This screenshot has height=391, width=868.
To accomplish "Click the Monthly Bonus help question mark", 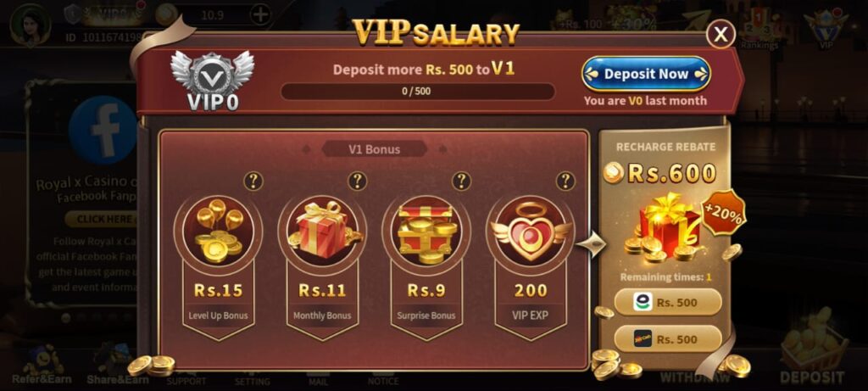I will point(358,182).
